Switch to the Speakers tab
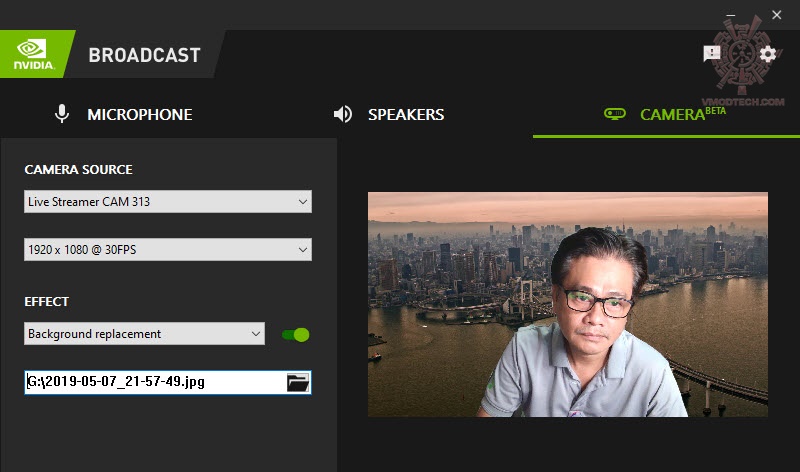Viewport: 800px width, 472px height. point(388,114)
